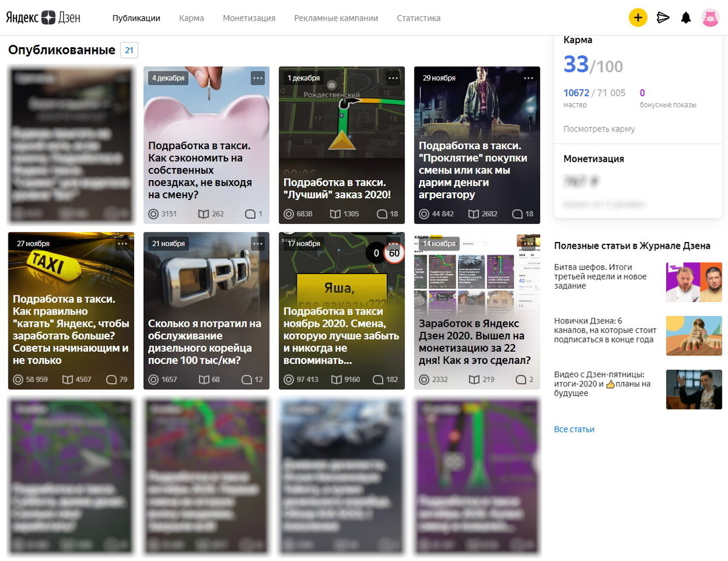The height and width of the screenshot is (561, 728).
Task: Open post about дизельного корейца обслуживание
Action: (206, 342)
